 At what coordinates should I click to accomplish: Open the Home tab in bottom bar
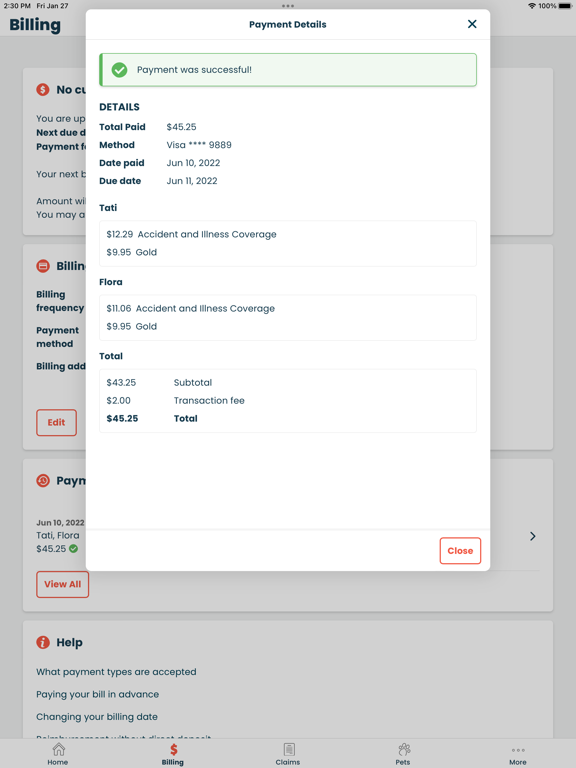(x=58, y=753)
